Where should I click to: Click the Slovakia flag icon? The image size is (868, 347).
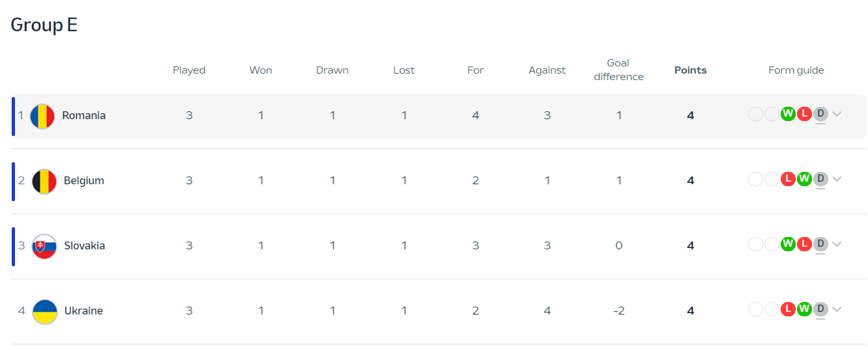click(44, 246)
